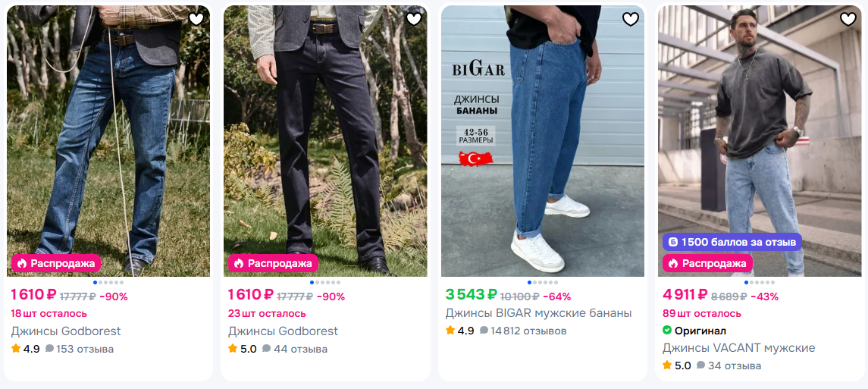Click the star rating icon of BIGAR jeans
Viewport: 868px width, 389px height.
point(450,331)
